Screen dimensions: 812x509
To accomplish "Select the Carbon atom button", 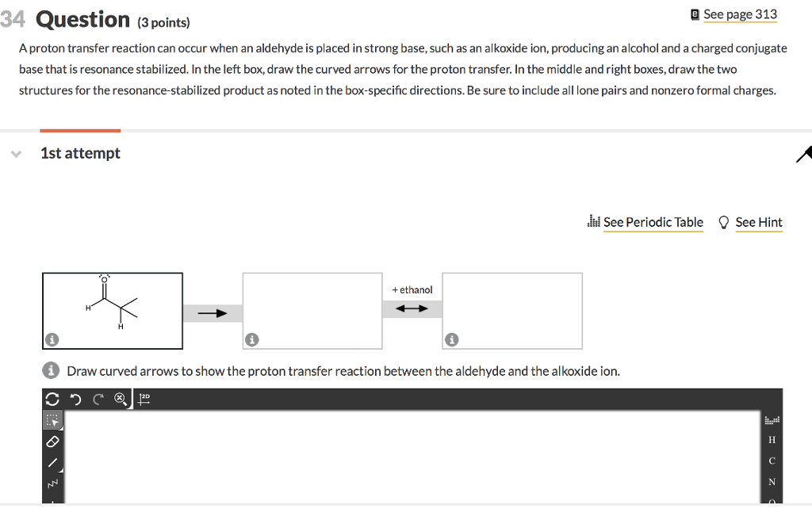I will 772,461.
